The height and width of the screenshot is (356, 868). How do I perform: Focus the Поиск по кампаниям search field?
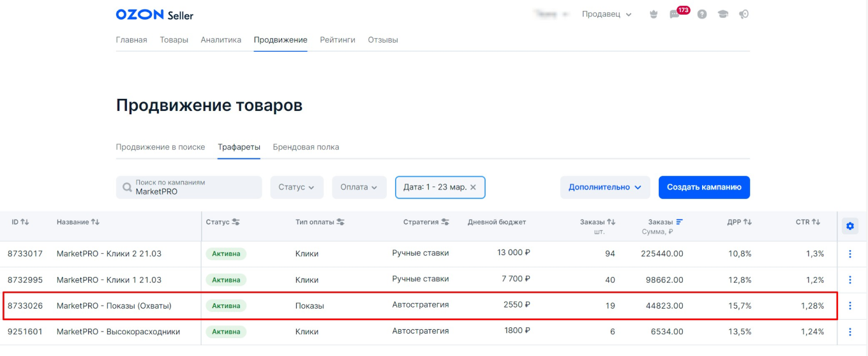point(189,188)
